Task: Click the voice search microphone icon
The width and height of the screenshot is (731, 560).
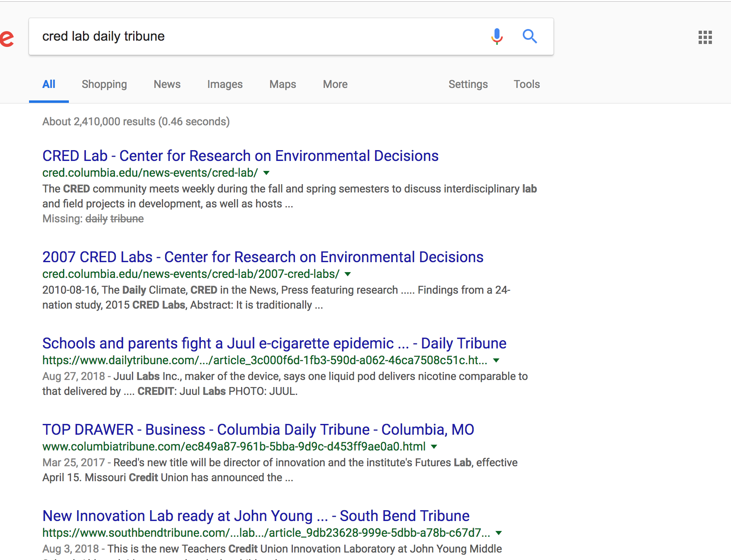Action: click(x=497, y=37)
